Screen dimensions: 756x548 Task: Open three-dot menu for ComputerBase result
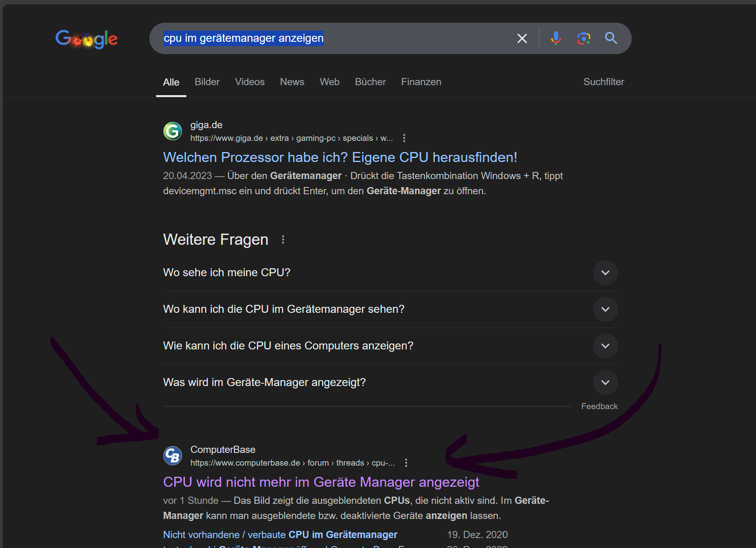pos(406,463)
